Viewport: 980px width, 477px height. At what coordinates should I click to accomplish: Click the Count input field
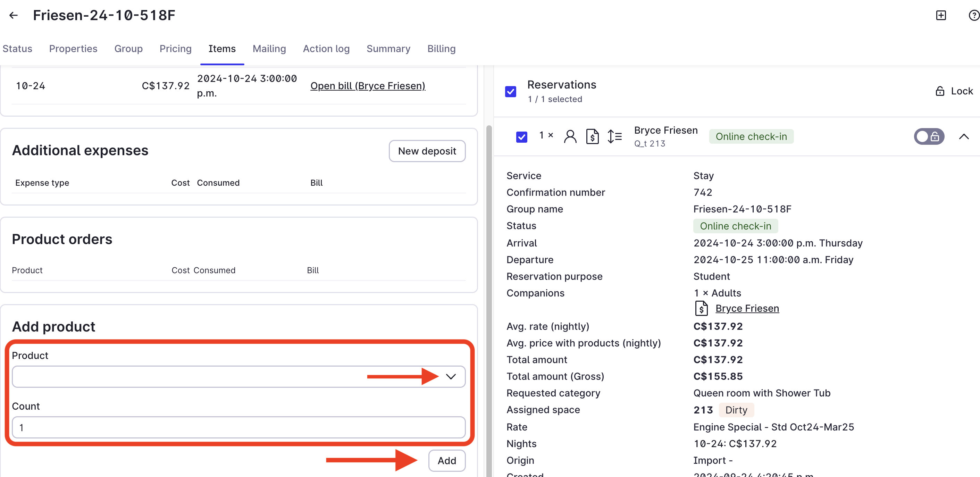[x=238, y=427]
